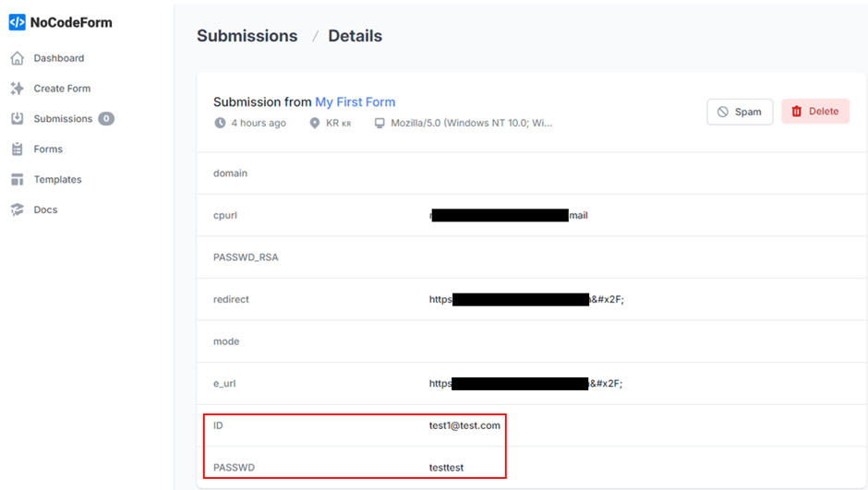Screen dimensions: 868x490
Task: Go back to Submissions breadcrumb
Action: [247, 36]
